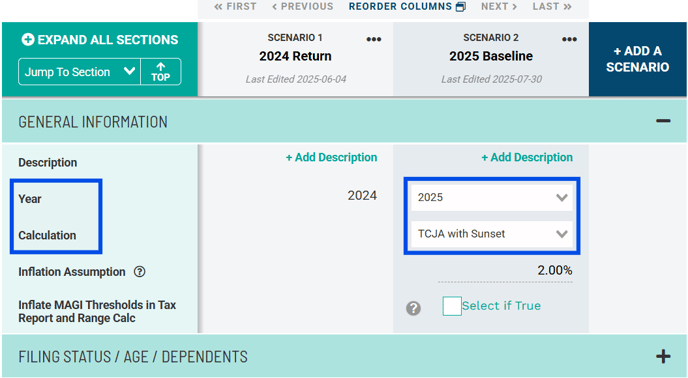Go to FIRST scenario page
This screenshot has width=688, height=378.
(x=235, y=7)
